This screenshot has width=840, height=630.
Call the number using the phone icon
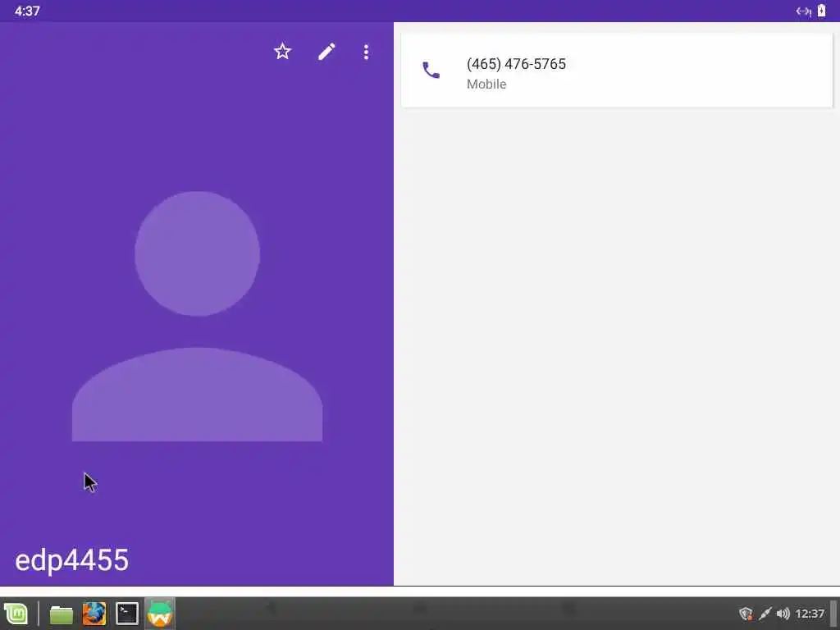(x=431, y=71)
